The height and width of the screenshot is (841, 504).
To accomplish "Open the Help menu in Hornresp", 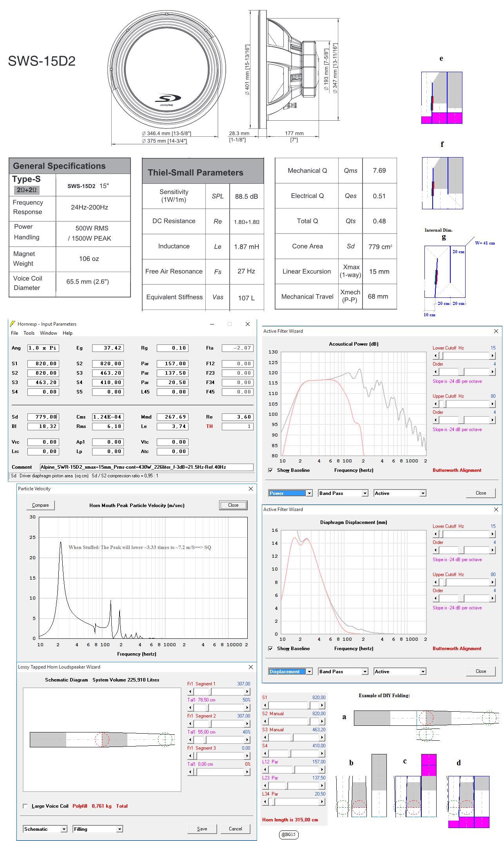I will [67, 333].
